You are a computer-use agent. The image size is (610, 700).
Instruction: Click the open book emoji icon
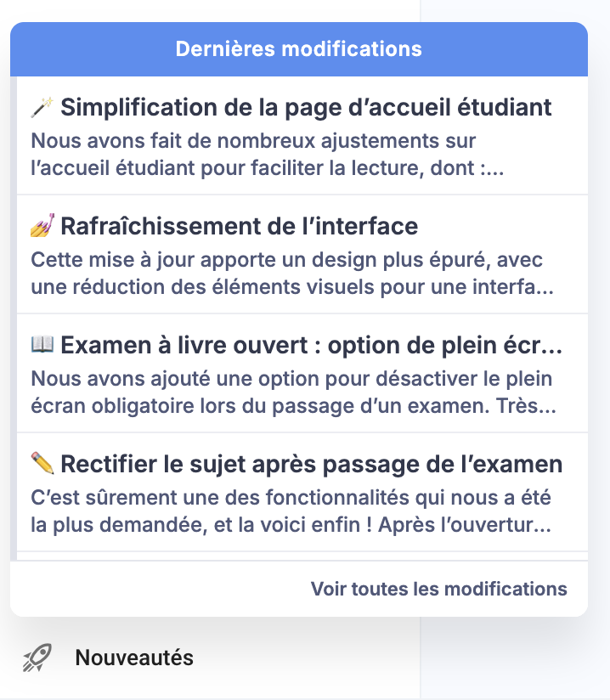(42, 345)
